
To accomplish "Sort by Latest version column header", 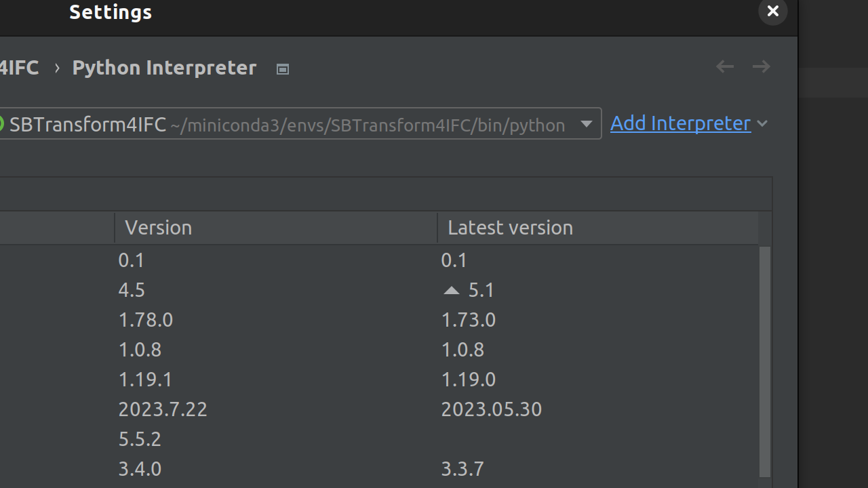I will (x=510, y=228).
